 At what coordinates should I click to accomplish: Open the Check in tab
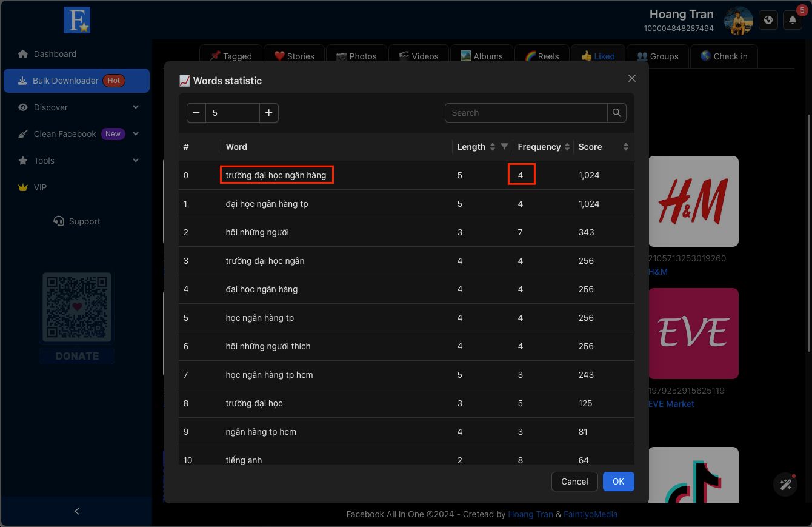click(x=724, y=56)
